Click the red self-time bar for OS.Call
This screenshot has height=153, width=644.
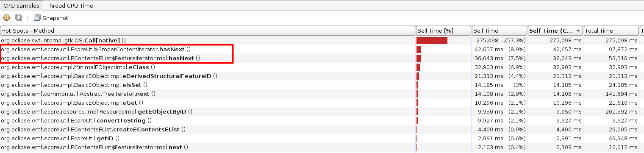(x=432, y=40)
